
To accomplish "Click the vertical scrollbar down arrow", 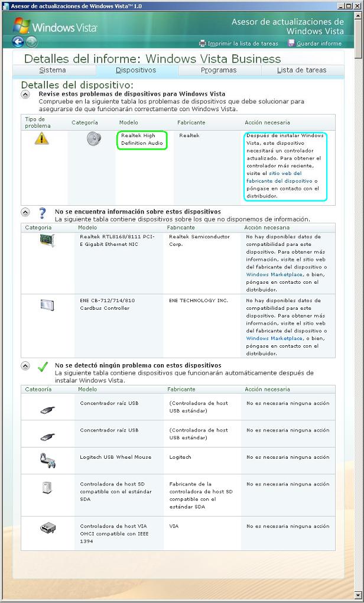I will [358, 595].
